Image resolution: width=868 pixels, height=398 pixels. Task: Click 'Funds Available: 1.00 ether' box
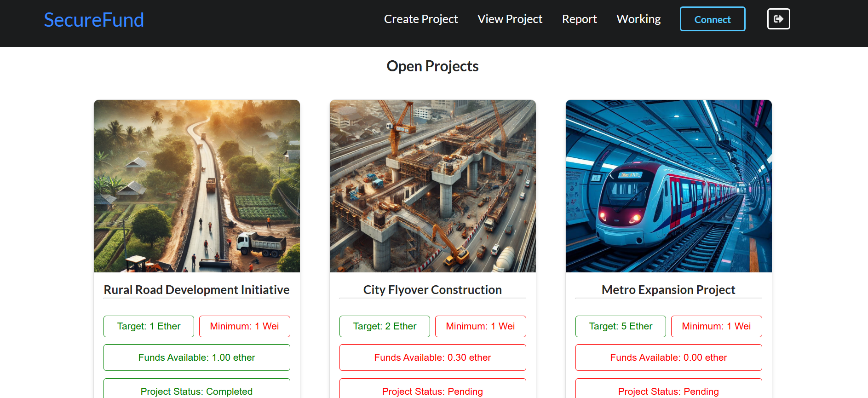(x=197, y=358)
